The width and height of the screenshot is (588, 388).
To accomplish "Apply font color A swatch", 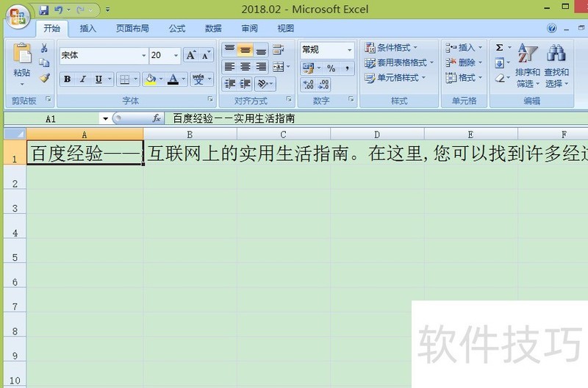I will click(x=173, y=79).
